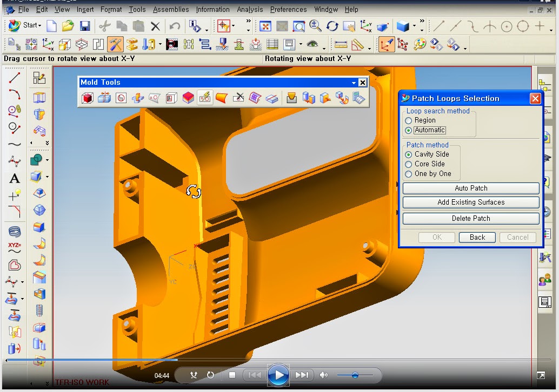Select the Auto Hole Patch tool icon
The height and width of the screenshot is (392, 559).
[x=204, y=98]
